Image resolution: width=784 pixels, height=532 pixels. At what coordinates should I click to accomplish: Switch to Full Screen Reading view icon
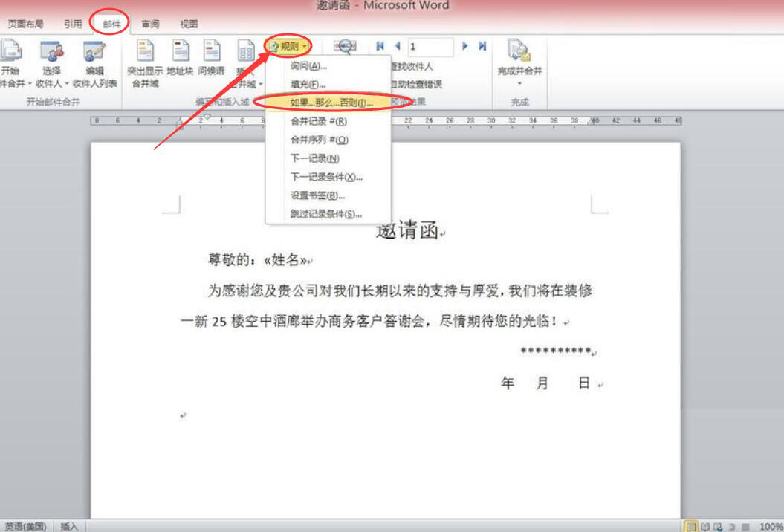click(705, 527)
